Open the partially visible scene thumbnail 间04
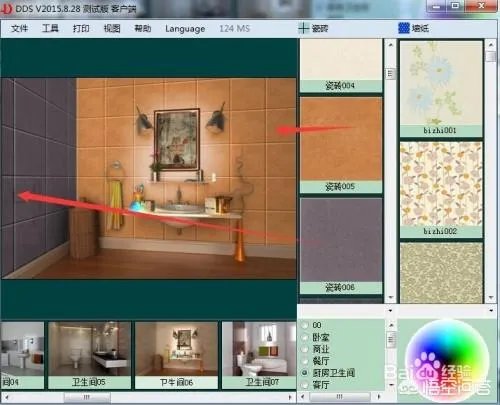 (22, 355)
